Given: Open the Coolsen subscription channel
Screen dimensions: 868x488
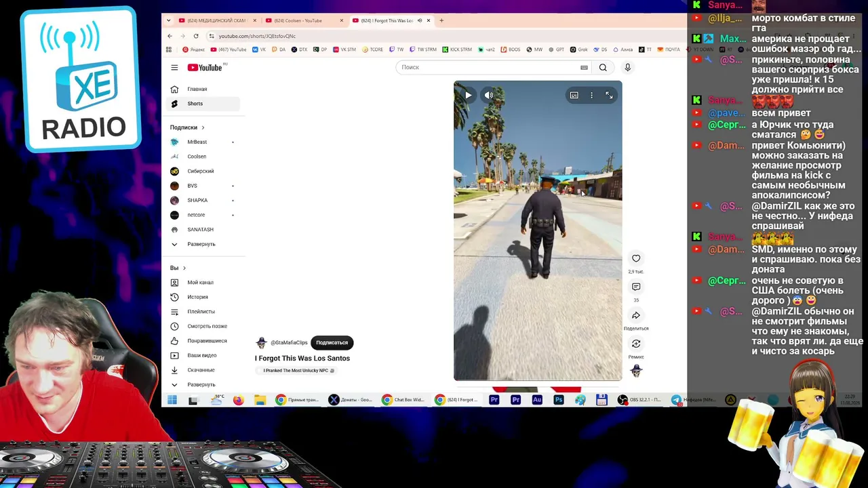Looking at the screenshot, I should point(203,157).
